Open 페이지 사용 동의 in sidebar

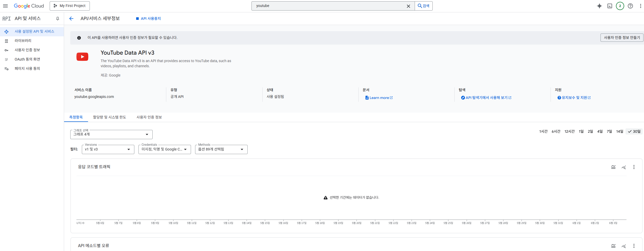click(32, 69)
